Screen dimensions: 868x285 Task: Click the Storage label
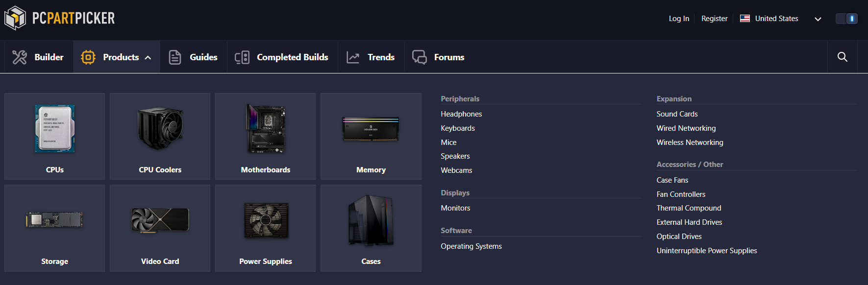point(55,261)
